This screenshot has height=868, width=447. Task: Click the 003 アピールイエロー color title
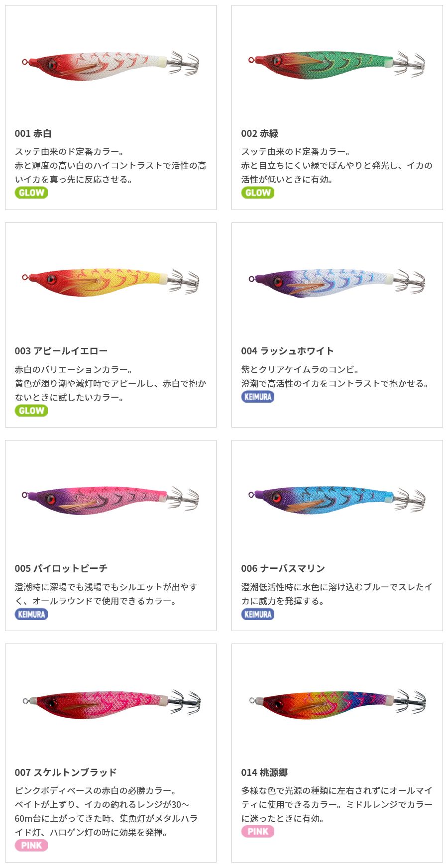tap(61, 351)
